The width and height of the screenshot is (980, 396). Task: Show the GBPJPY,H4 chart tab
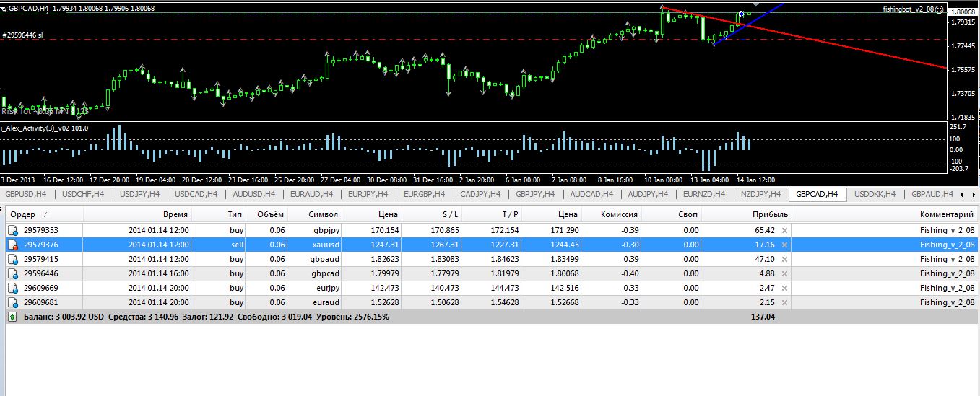click(x=535, y=194)
